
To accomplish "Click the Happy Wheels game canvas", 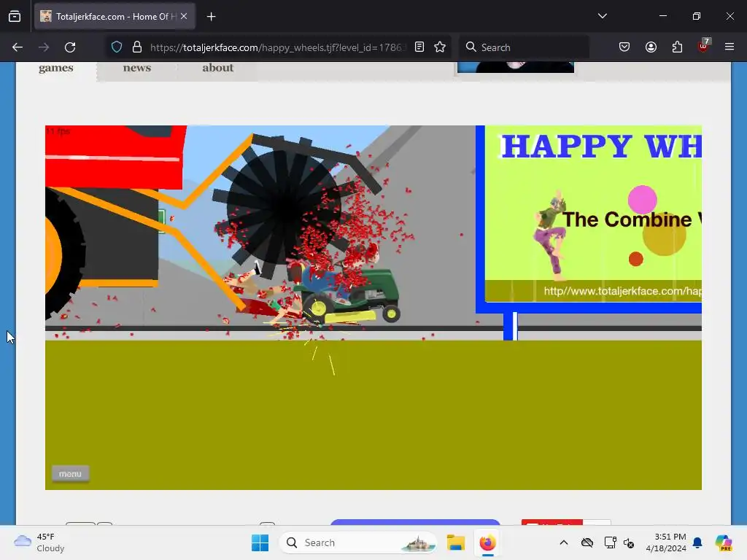I will pos(373,308).
